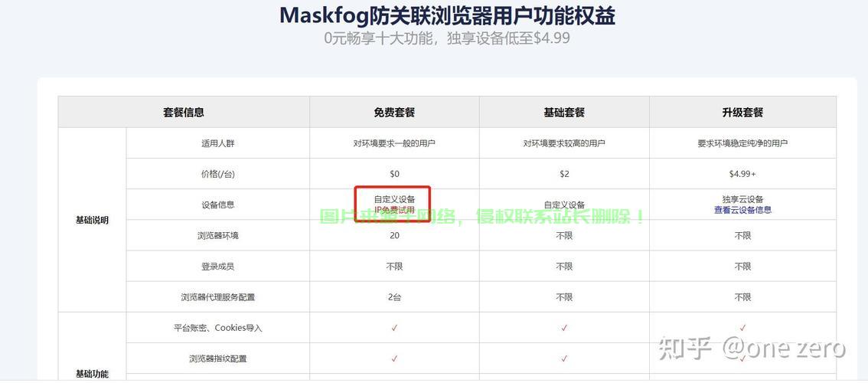Select the 免费套餐 column header
The image size is (868, 383).
pos(394,112)
